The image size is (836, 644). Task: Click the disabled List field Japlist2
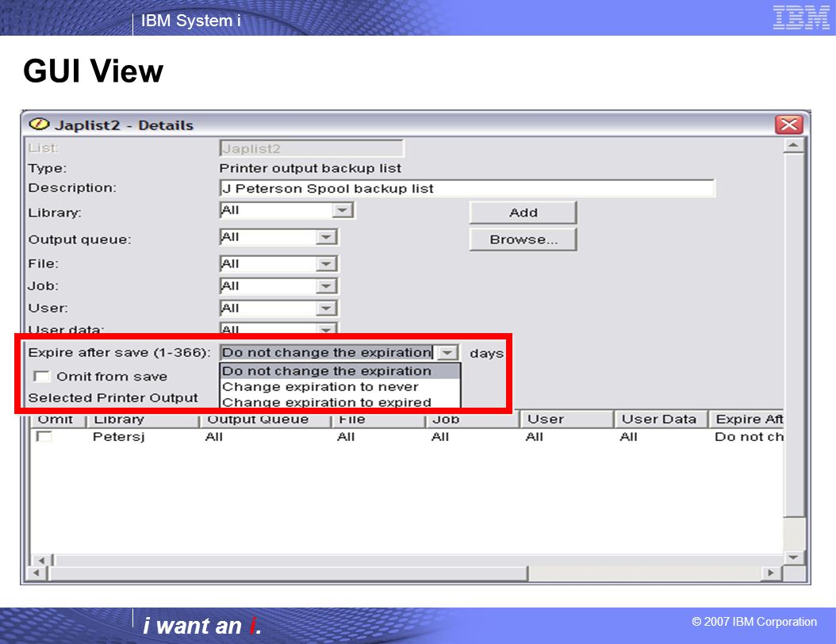point(312,148)
